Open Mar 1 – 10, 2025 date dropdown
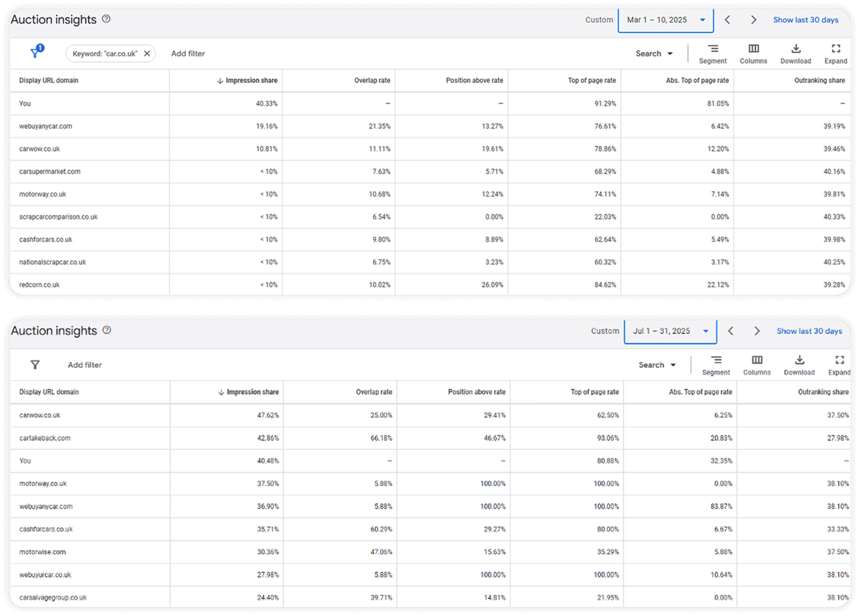Image resolution: width=859 pixels, height=616 pixels. [665, 20]
